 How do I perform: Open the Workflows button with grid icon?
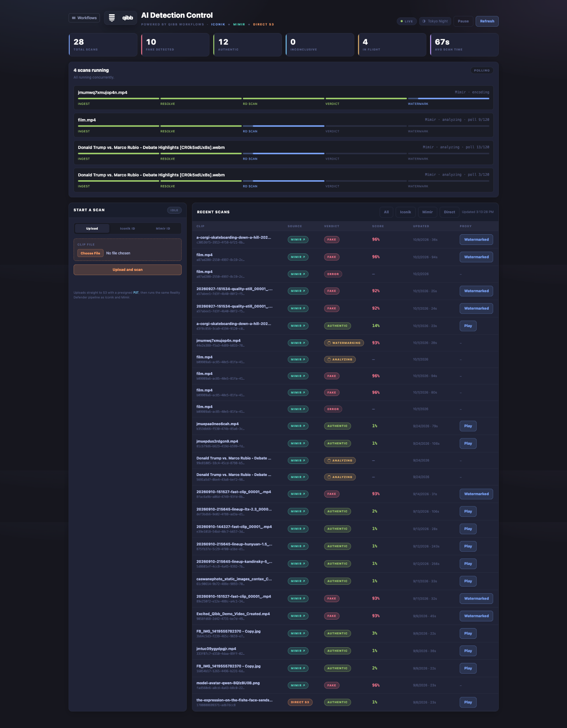pyautogui.click(x=84, y=18)
